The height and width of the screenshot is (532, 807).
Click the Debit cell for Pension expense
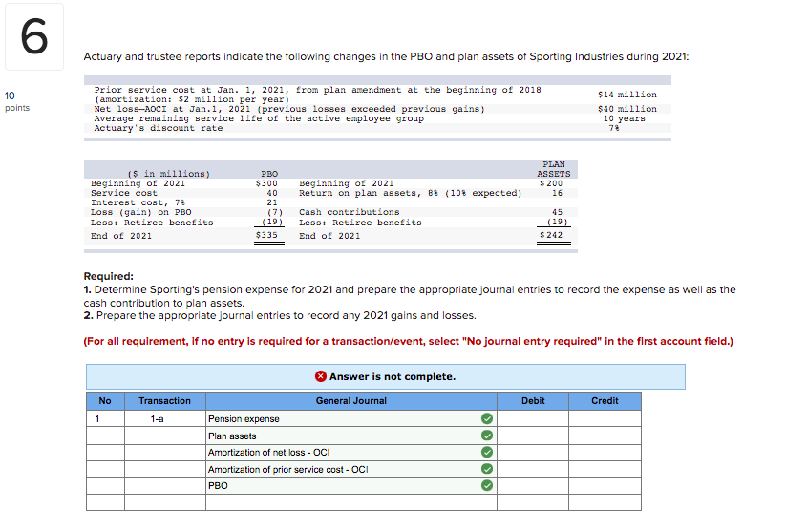click(533, 418)
